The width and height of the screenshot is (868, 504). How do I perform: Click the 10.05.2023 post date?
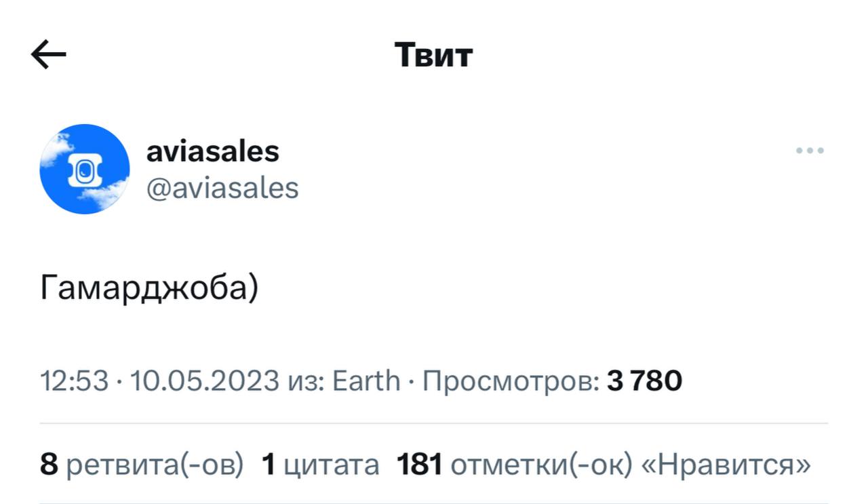pyautogui.click(x=204, y=381)
